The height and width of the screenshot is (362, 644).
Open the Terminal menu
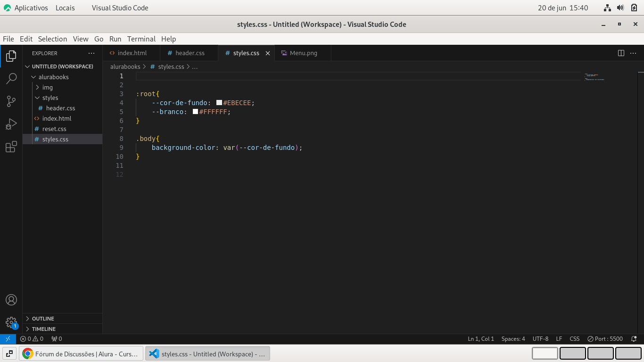point(141,39)
